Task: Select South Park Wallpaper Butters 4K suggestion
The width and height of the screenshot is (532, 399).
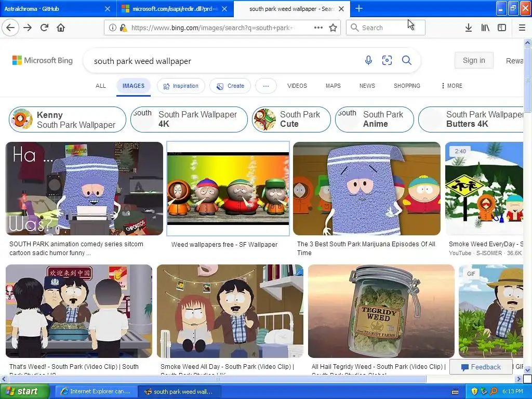Action: [471, 119]
